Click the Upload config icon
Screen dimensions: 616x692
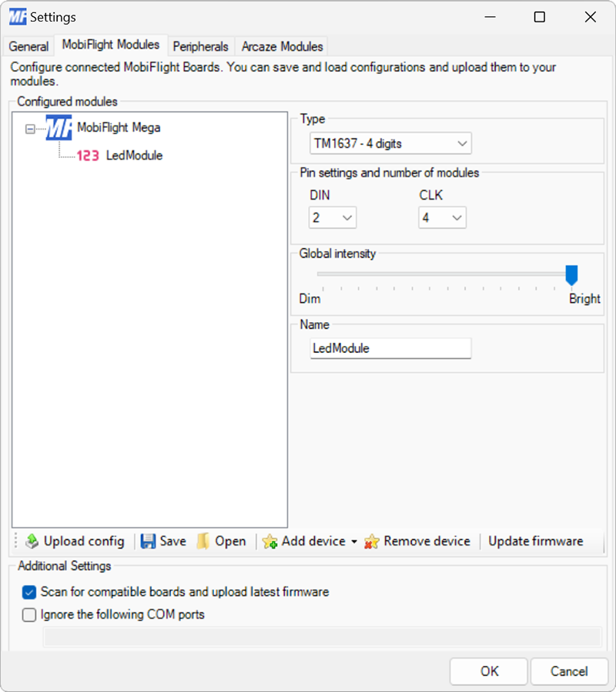32,541
